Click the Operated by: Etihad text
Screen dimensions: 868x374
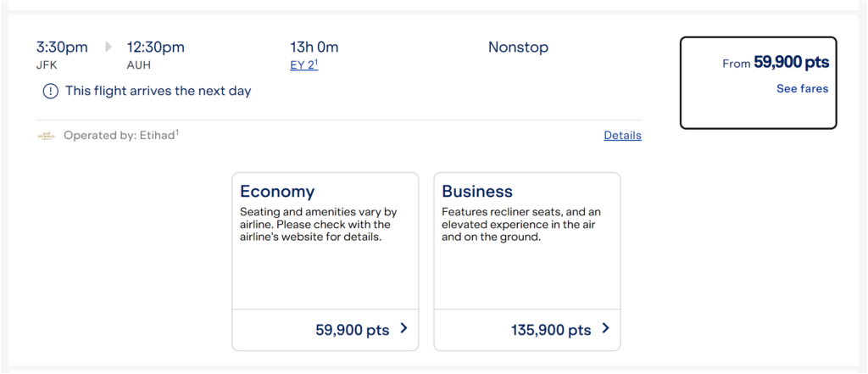coord(120,135)
